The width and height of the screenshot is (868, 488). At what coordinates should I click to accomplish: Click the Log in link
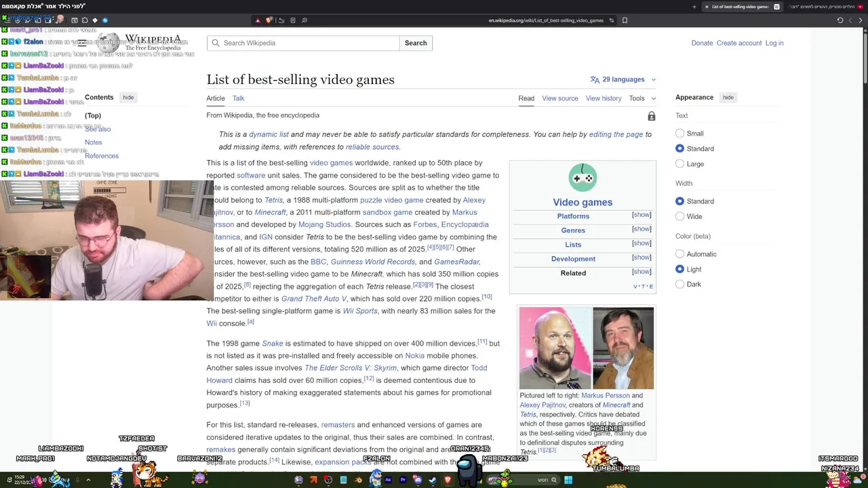[774, 43]
